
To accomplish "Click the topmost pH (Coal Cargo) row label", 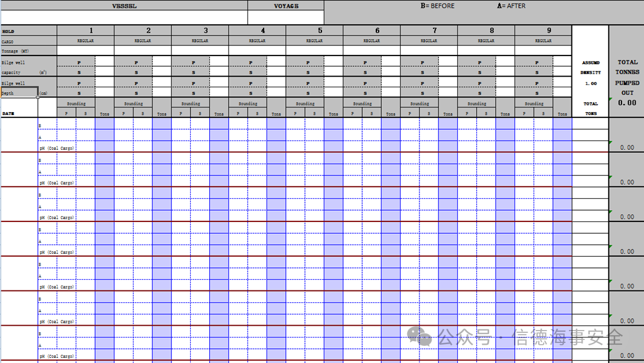I will pos(57,148).
